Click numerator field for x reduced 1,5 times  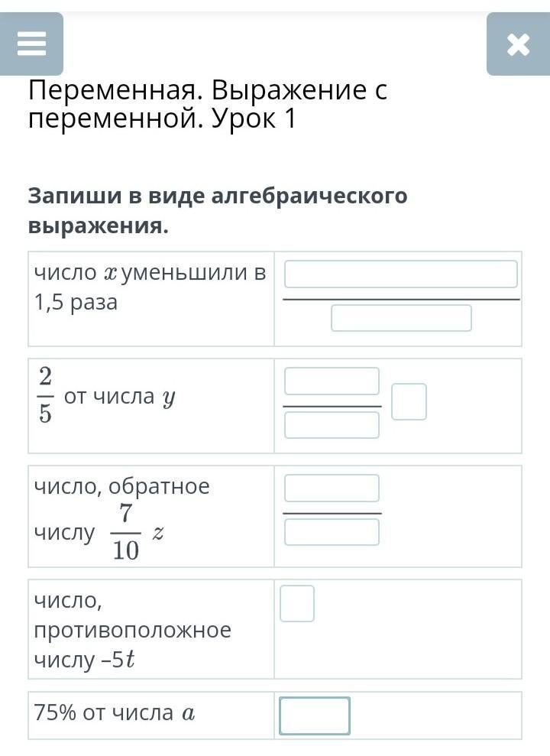coord(401,274)
